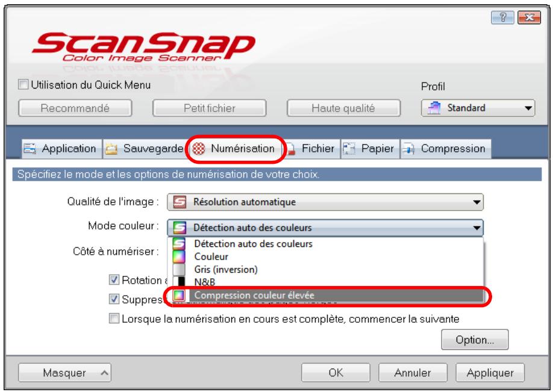Click the Appliquer button

[x=490, y=373]
